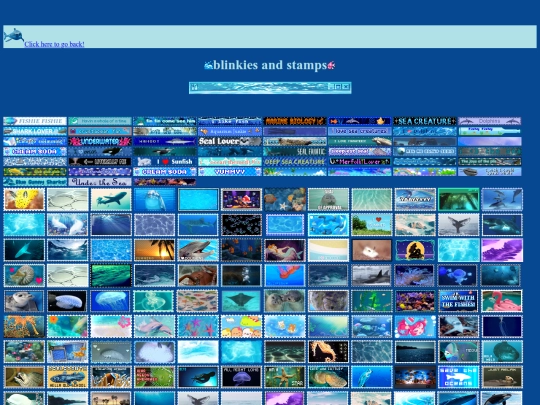The width and height of the screenshot is (540, 405).
Task: Open the red jellyfish on blue stamp
Action: click(x=285, y=276)
